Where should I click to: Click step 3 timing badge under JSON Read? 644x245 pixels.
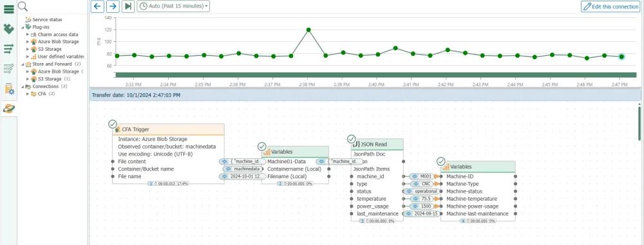(x=377, y=221)
